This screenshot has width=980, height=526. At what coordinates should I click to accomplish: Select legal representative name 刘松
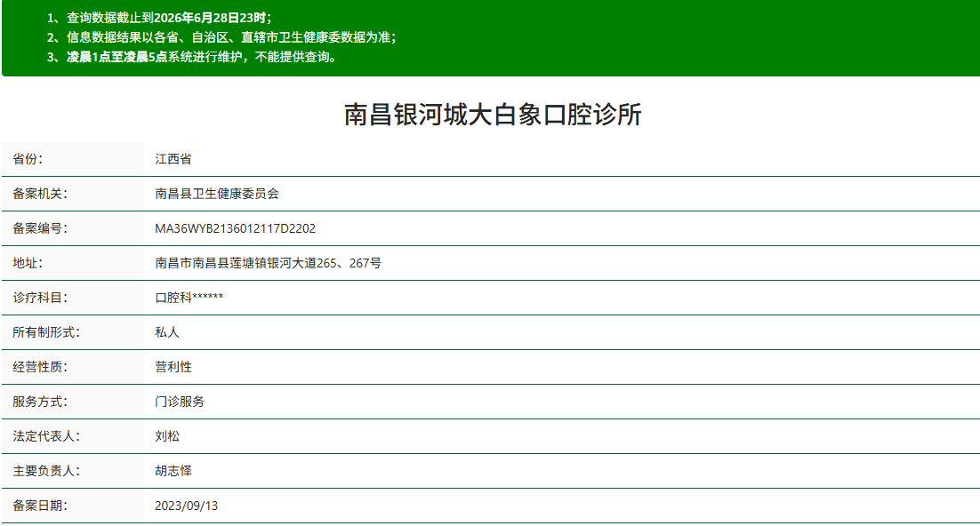[167, 436]
